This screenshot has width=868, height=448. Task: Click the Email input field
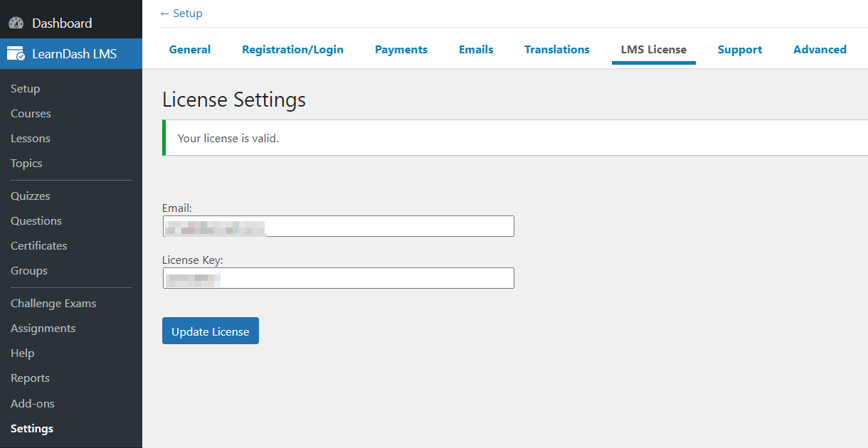(x=338, y=226)
